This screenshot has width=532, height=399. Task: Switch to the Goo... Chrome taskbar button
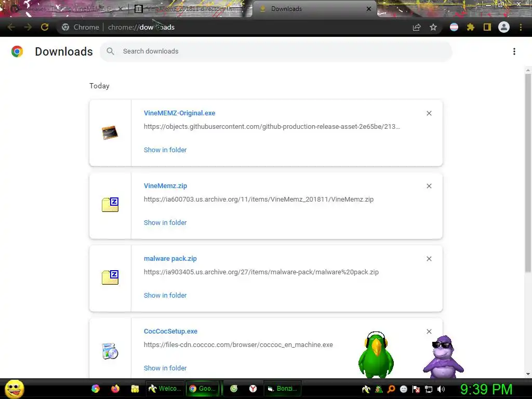[x=202, y=389]
